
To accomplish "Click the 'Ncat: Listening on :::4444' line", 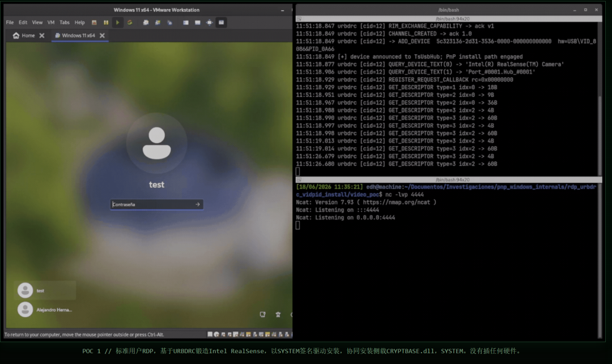I will 337,210.
